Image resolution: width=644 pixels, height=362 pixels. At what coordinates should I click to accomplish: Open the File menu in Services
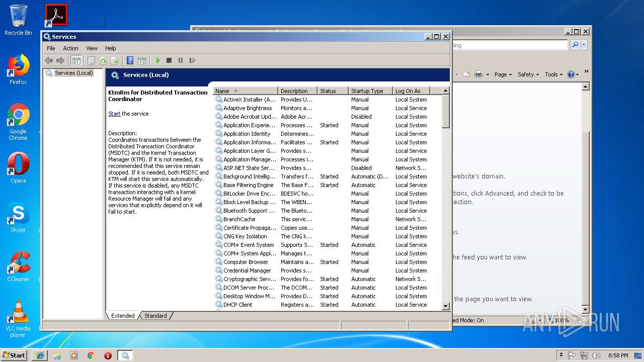click(51, 48)
